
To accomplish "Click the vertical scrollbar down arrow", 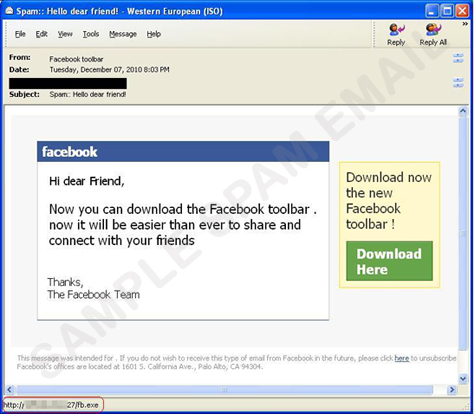I will pyautogui.click(x=463, y=378).
